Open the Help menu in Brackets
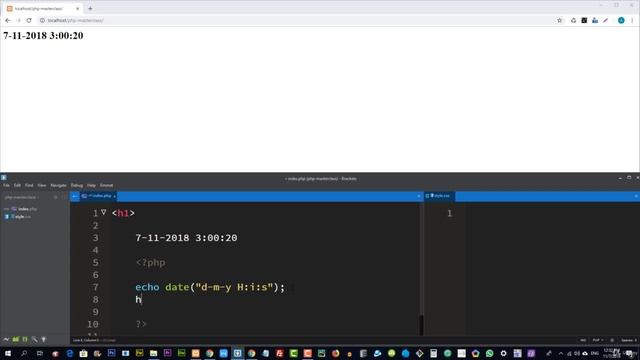Viewport: 640px width, 360px height. tap(91, 185)
